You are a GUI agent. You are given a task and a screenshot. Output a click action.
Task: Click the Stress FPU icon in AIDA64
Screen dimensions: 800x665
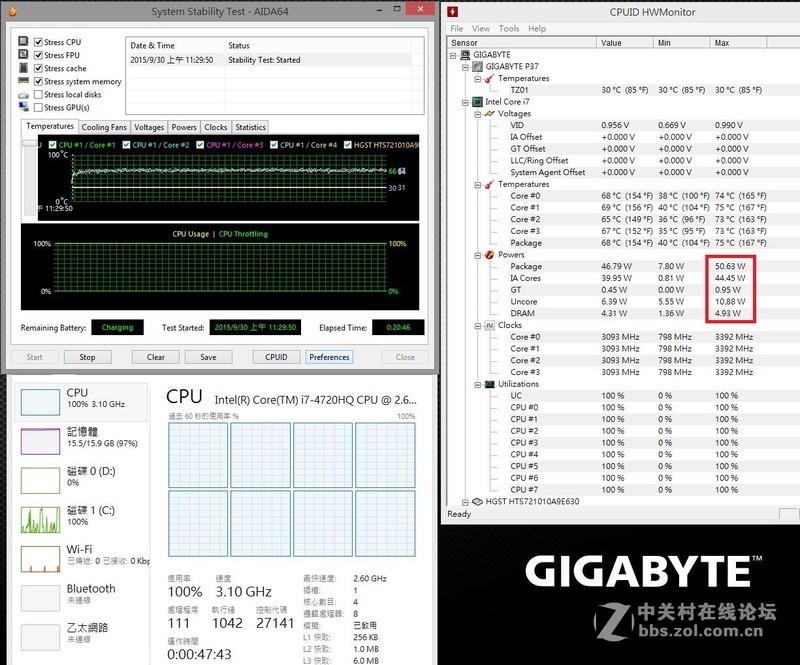[x=23, y=55]
